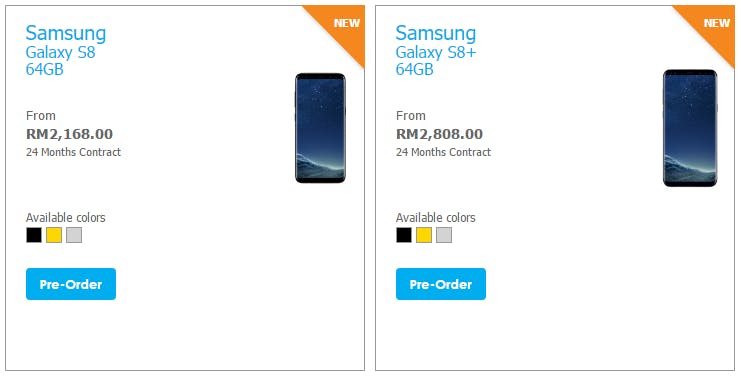Click the Pre-Order button for Galaxy S8+
Viewport: 741px width, 381px height.
pos(441,284)
